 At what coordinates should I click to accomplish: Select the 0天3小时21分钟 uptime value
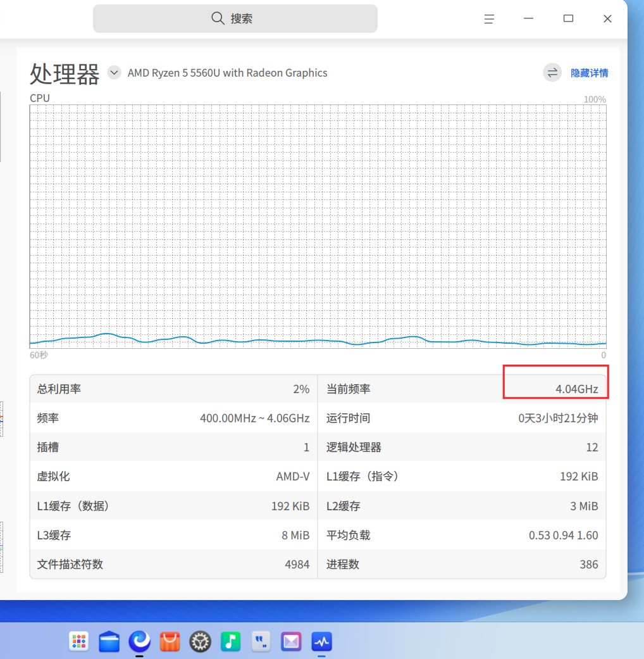point(558,418)
